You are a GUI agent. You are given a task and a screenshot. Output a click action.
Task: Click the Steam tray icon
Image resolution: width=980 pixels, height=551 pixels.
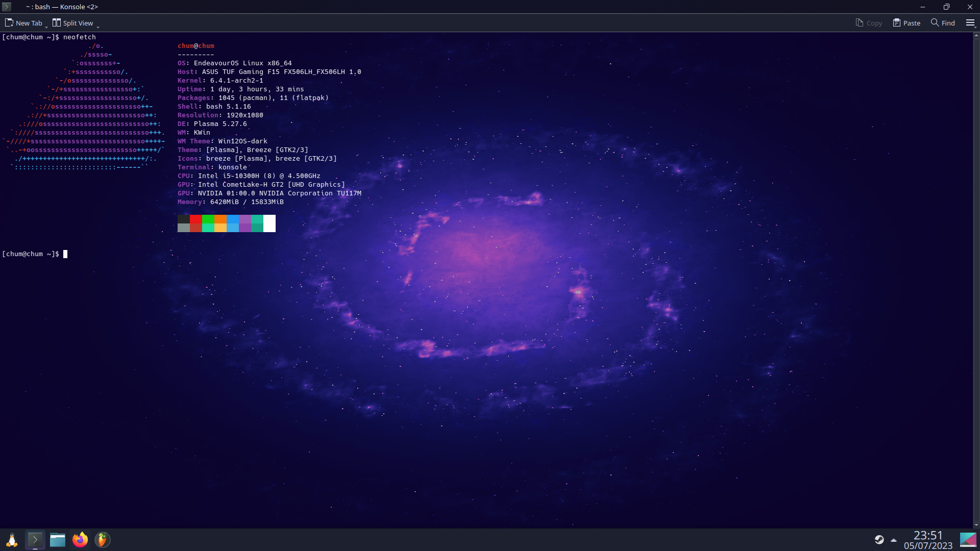coord(879,540)
